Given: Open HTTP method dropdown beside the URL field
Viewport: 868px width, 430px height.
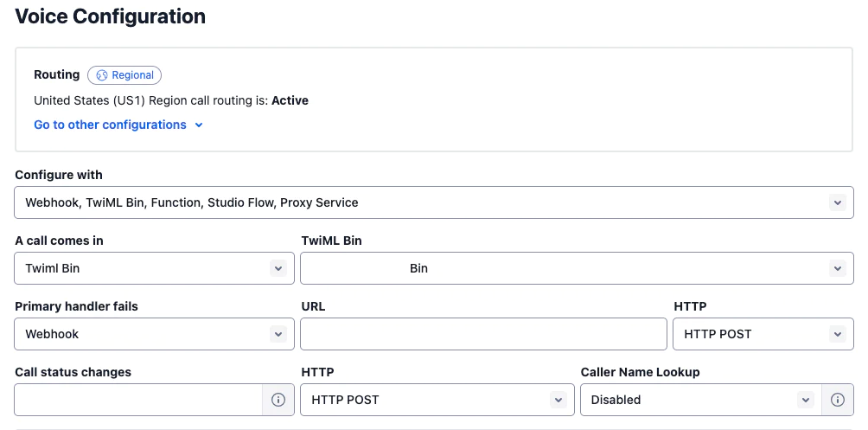Looking at the screenshot, I should pyautogui.click(x=763, y=334).
